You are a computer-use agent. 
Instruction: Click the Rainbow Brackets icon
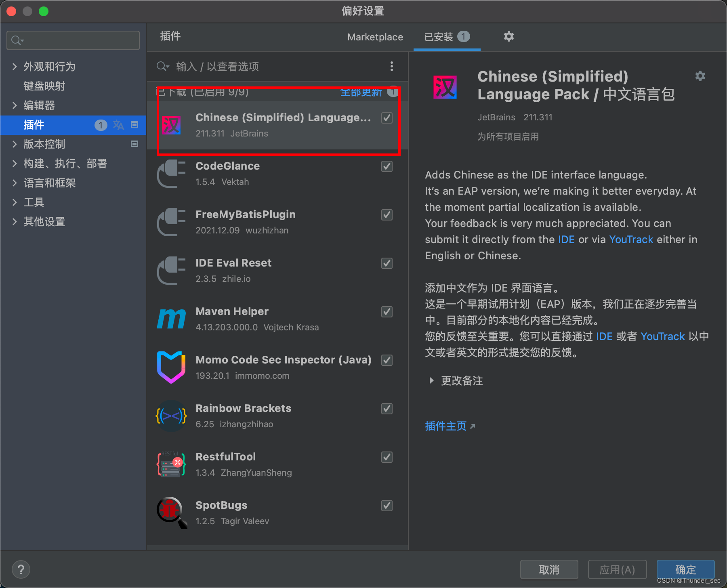tap(171, 416)
